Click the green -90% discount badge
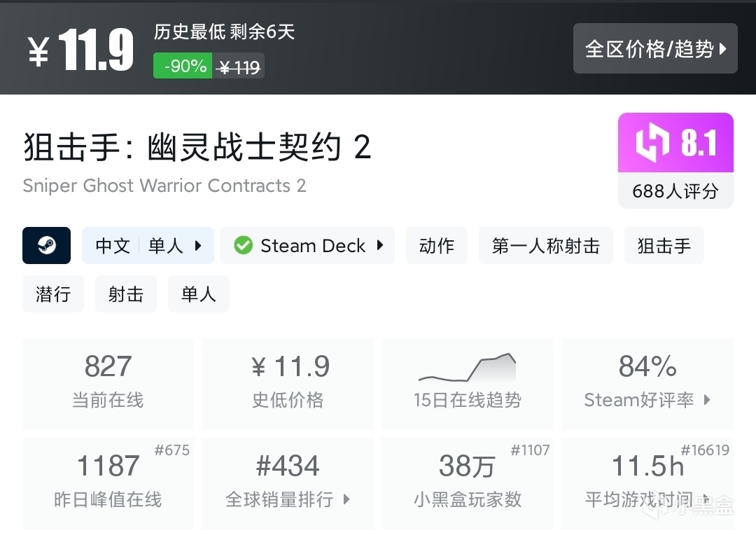 [x=183, y=66]
